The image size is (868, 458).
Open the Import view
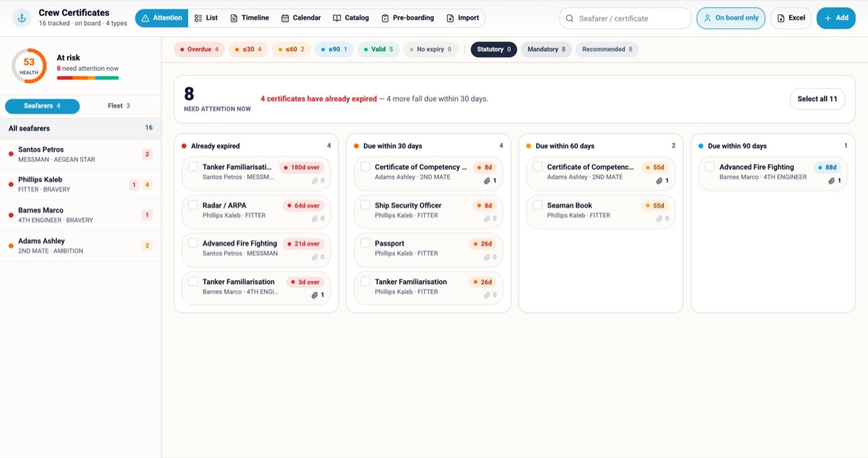coord(463,18)
